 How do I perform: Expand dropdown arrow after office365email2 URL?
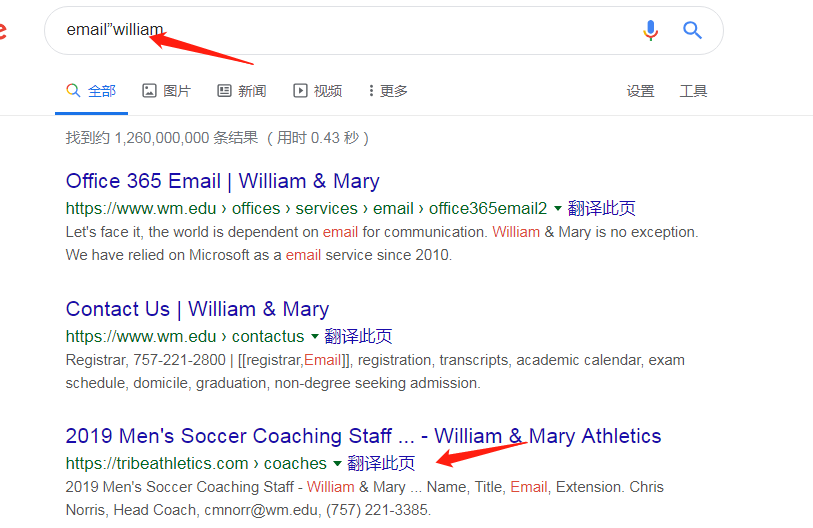(x=558, y=209)
